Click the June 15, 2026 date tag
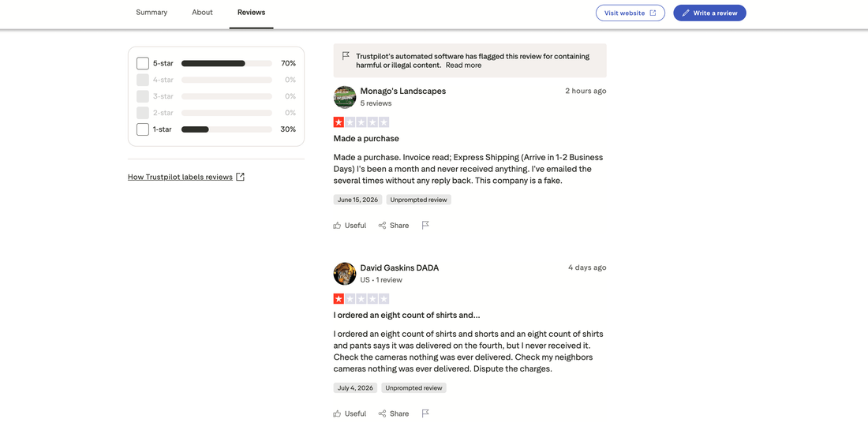The height and width of the screenshot is (445, 868). [x=357, y=200]
